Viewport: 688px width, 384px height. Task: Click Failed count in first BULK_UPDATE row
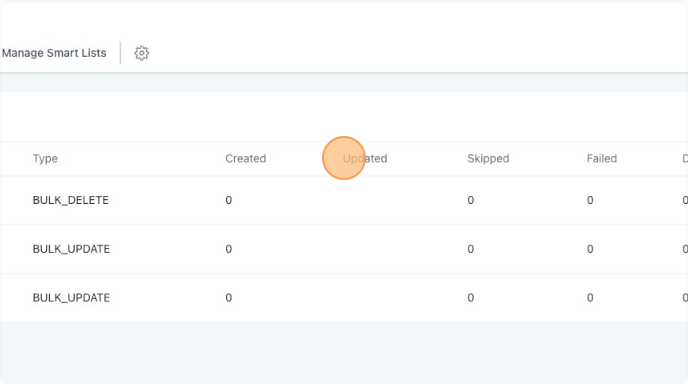(x=590, y=249)
